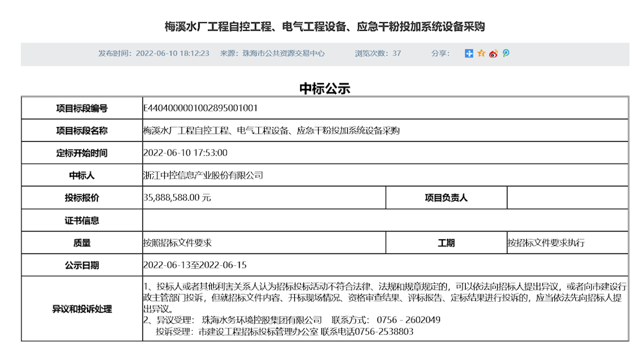Click the page title about 梅溪水厂工程 procurement
The width and height of the screenshot is (644, 345).
tap(325, 26)
